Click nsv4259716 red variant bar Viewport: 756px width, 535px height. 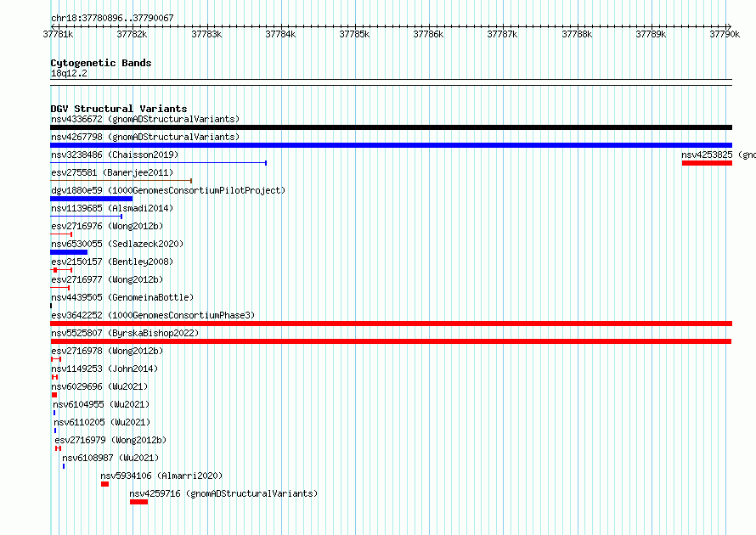pos(138,502)
